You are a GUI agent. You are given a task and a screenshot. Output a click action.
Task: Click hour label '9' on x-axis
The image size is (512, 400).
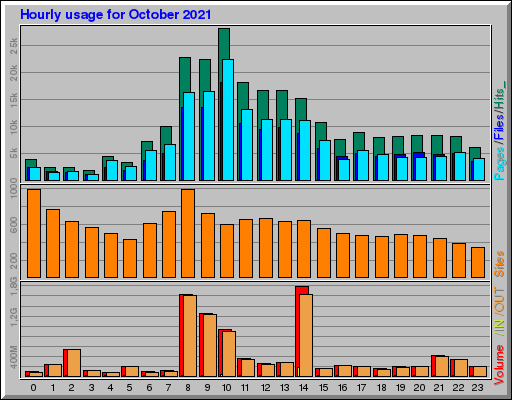click(207, 388)
